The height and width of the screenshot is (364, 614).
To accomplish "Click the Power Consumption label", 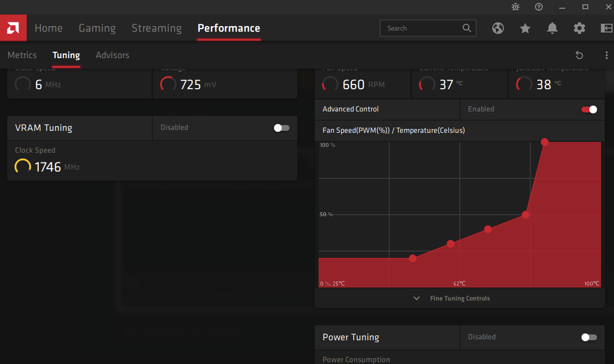I will [356, 360].
